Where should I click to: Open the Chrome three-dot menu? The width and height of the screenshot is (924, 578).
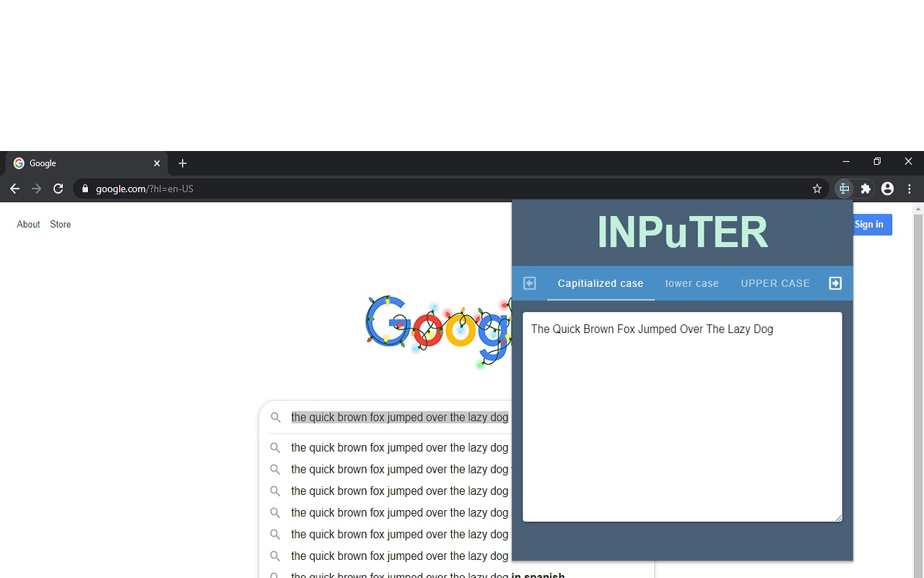(x=909, y=189)
